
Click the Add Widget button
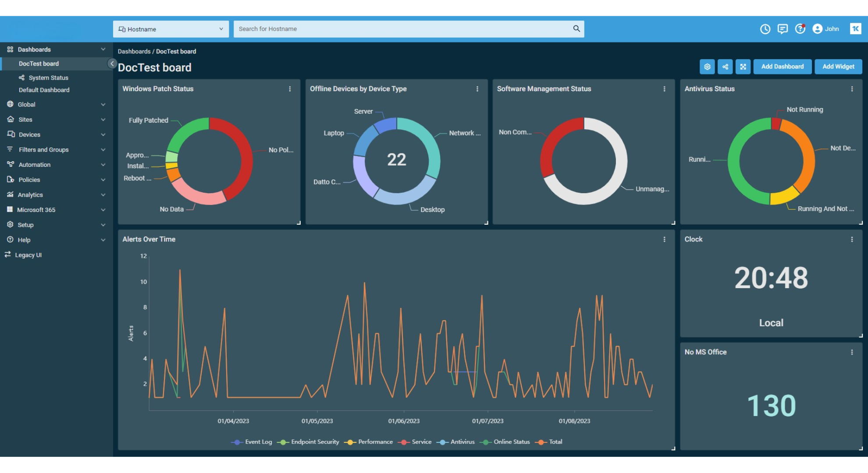(x=838, y=67)
